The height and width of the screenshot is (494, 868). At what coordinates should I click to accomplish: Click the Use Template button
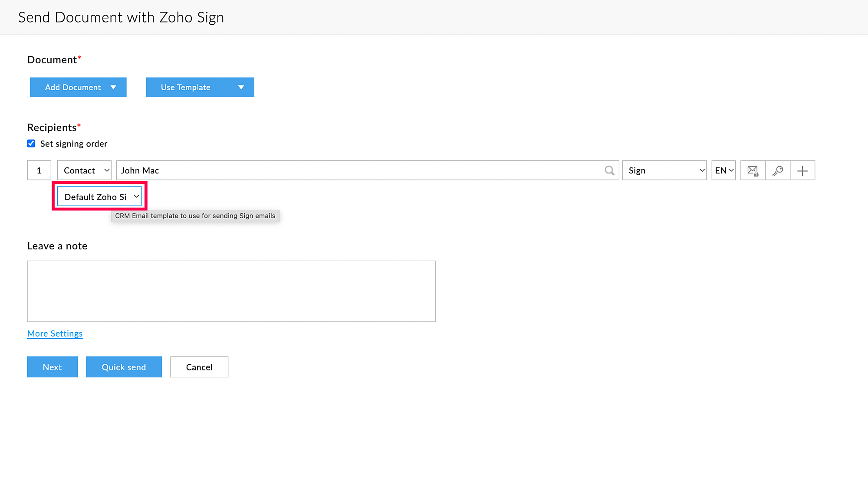click(186, 87)
